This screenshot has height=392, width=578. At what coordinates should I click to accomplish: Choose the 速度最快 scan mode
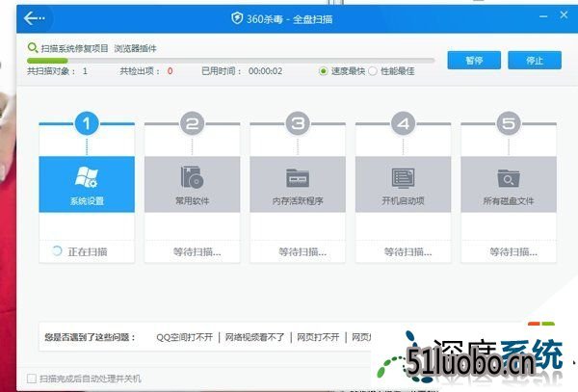[x=323, y=71]
